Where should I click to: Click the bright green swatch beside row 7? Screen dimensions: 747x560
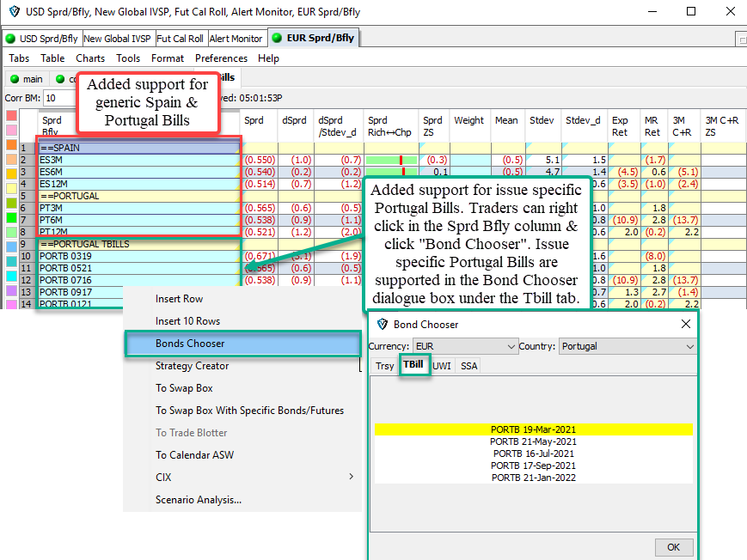pos(11,218)
